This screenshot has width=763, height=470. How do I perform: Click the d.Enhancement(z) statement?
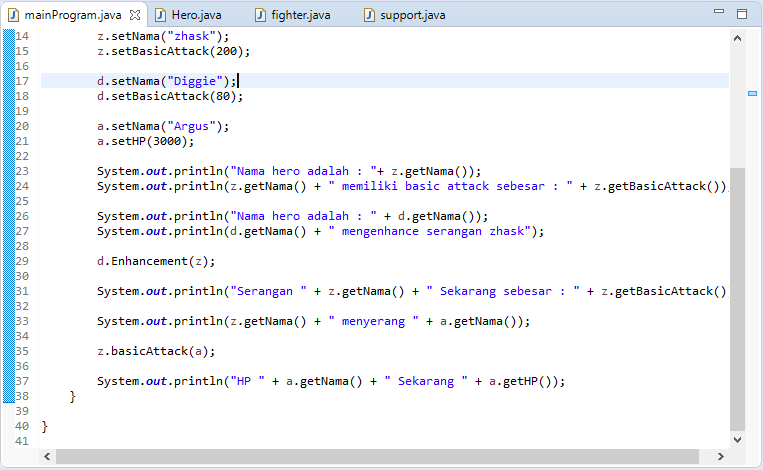point(156,261)
